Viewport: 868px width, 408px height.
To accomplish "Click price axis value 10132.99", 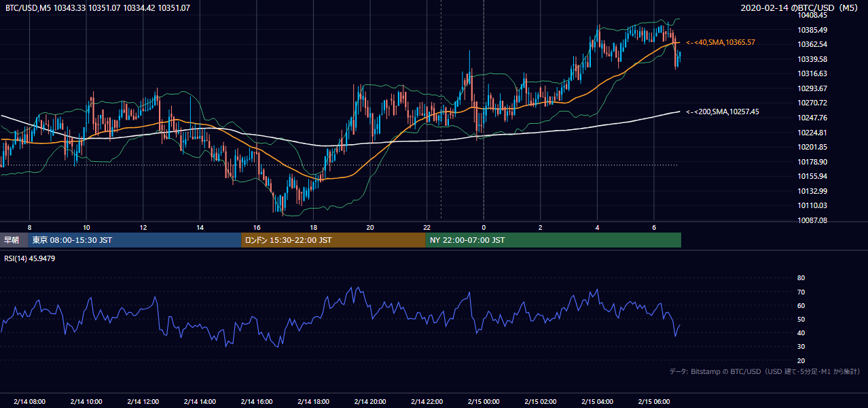I will pos(812,191).
